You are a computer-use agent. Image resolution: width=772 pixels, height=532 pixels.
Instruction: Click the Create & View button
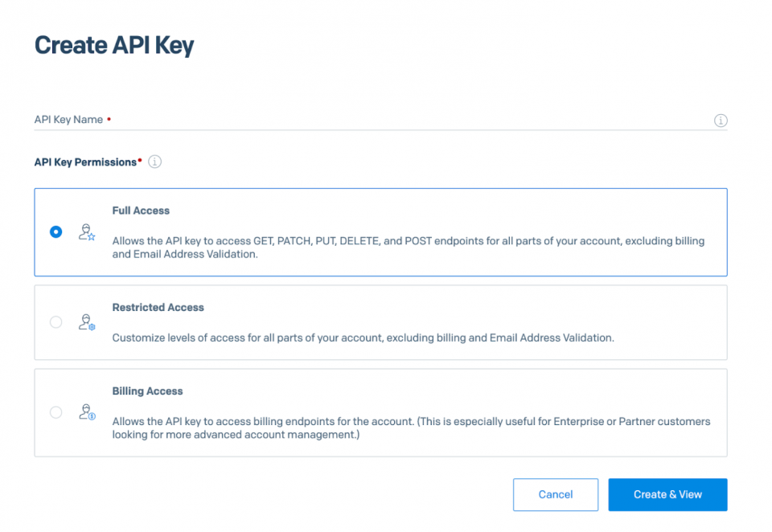[x=667, y=494]
